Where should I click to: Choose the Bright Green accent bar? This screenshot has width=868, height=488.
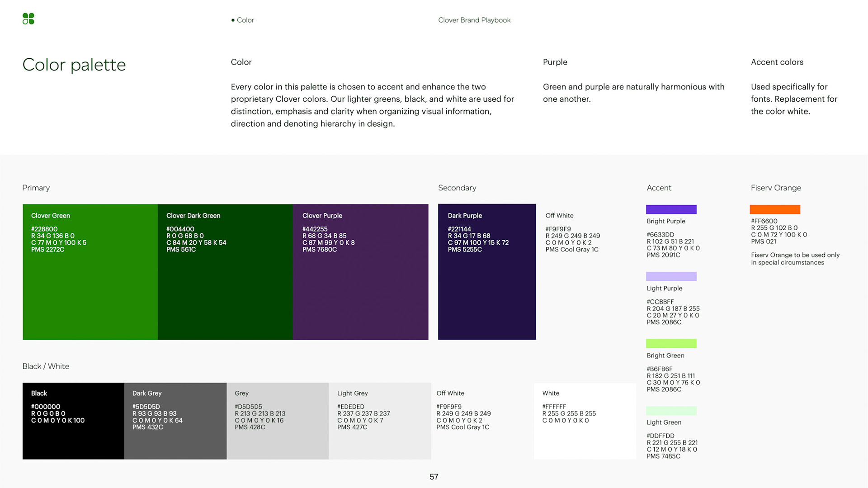click(671, 344)
